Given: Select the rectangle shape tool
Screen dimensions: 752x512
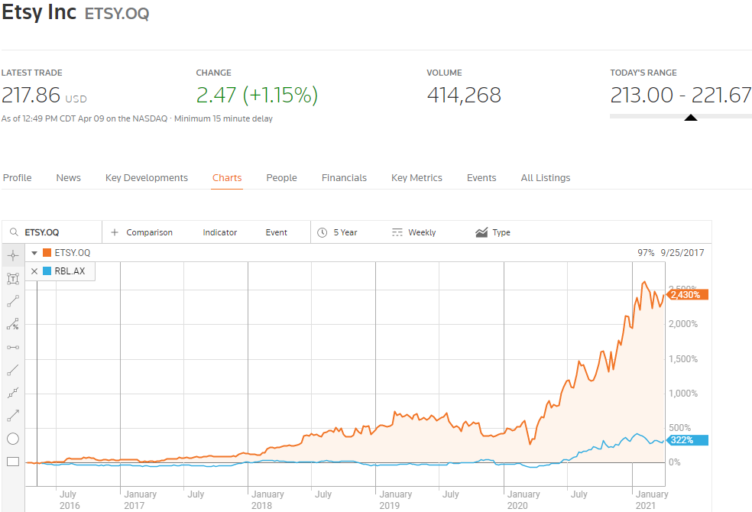Looking at the screenshot, I should [13, 462].
